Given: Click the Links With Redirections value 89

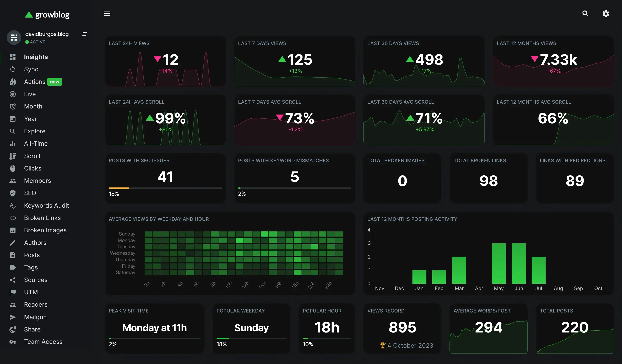Looking at the screenshot, I should pyautogui.click(x=575, y=181).
